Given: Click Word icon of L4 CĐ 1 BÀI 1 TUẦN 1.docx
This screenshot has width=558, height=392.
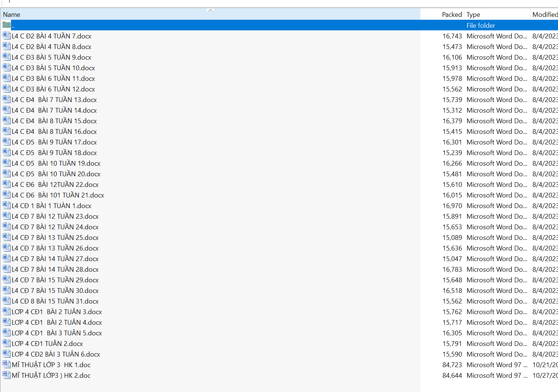Looking at the screenshot, I should (7, 205).
